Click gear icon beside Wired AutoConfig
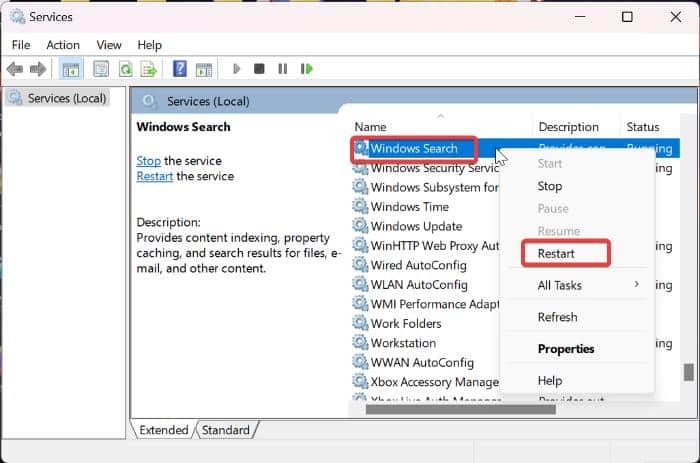This screenshot has width=700, height=463. coord(360,265)
